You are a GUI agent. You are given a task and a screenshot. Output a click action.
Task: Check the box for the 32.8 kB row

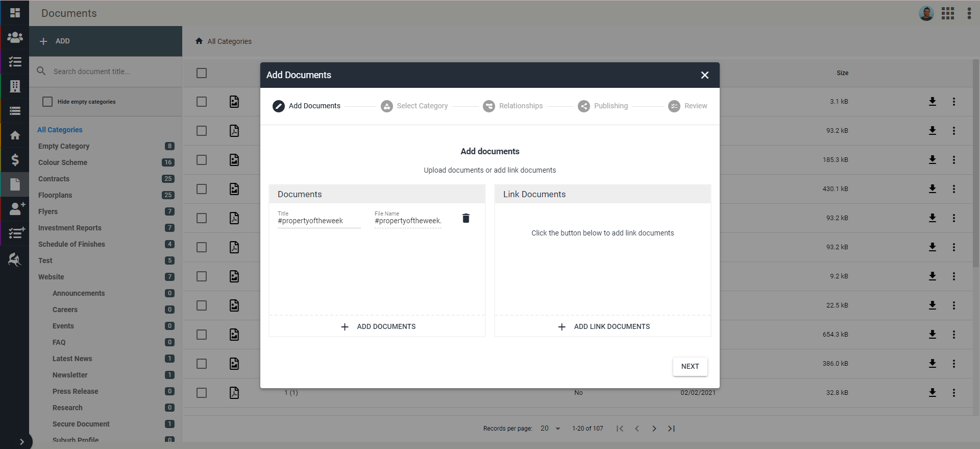(x=202, y=393)
